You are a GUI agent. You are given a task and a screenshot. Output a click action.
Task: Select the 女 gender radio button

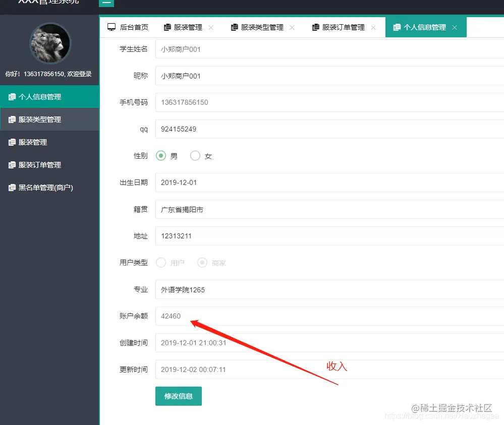(195, 156)
